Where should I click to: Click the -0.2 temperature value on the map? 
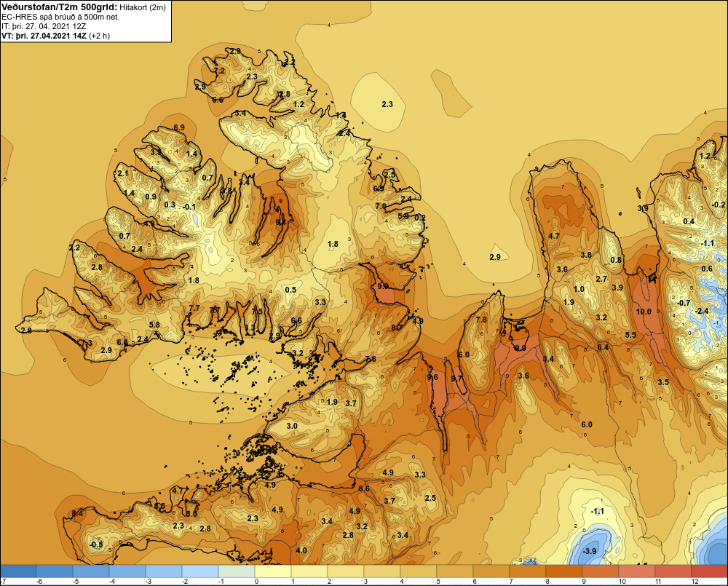point(718,205)
